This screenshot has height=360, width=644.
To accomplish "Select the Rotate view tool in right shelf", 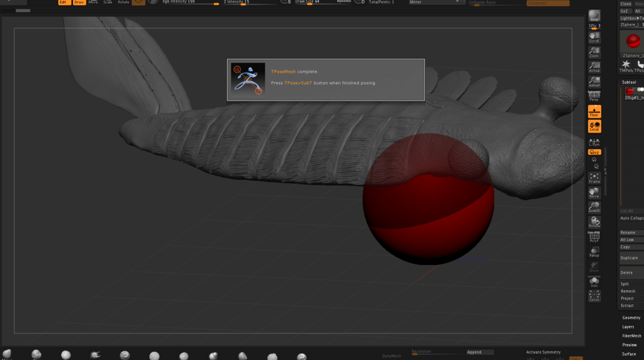I will click(x=594, y=222).
